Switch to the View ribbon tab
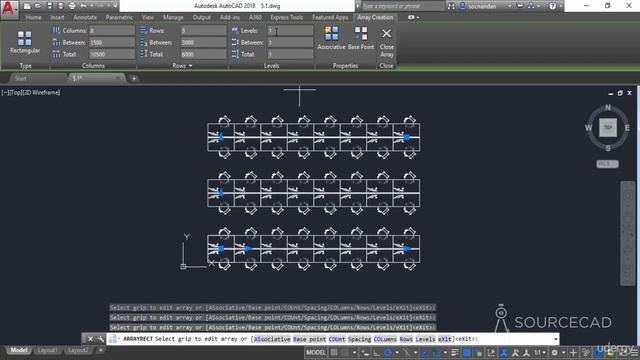The image size is (640, 360). pos(148,17)
